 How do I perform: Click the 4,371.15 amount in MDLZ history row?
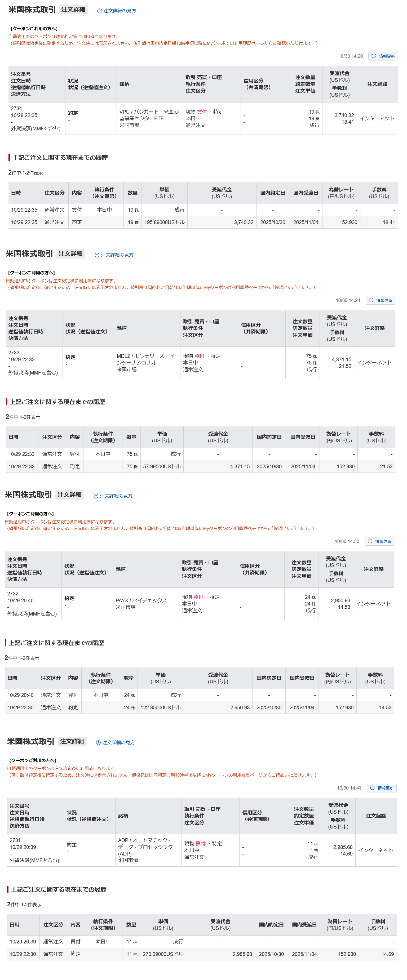click(x=240, y=467)
